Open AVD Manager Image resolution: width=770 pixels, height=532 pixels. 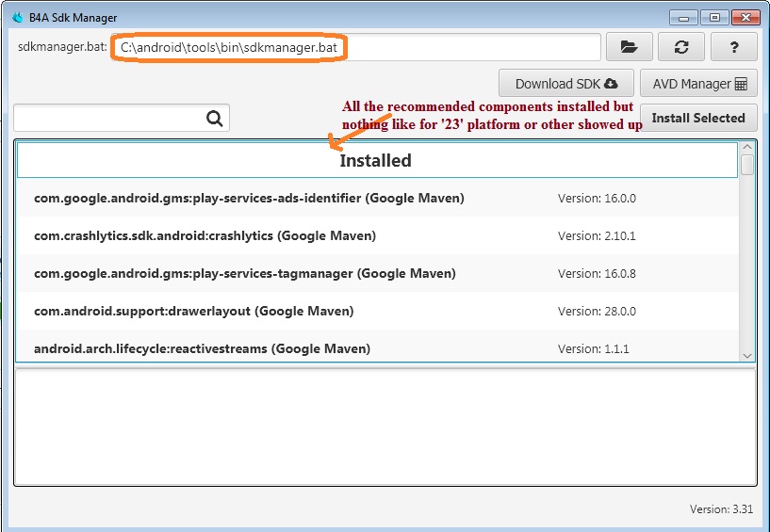click(698, 84)
